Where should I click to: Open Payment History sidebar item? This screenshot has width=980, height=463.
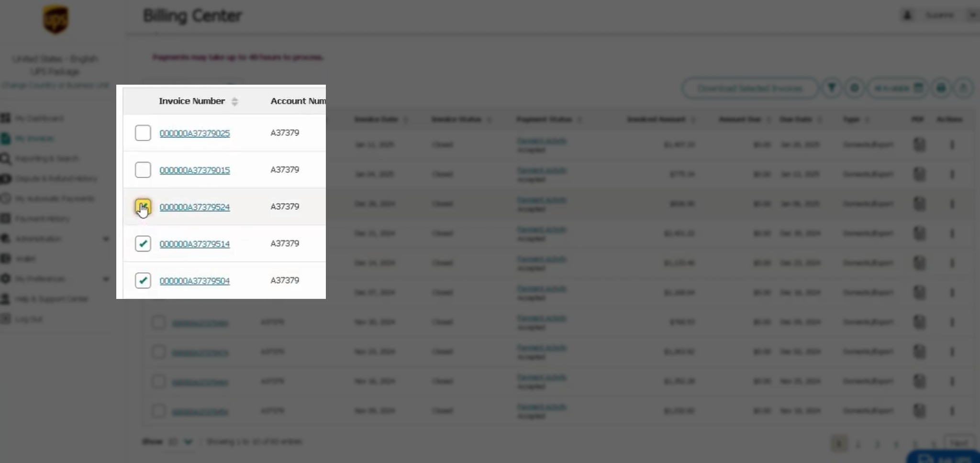point(42,219)
